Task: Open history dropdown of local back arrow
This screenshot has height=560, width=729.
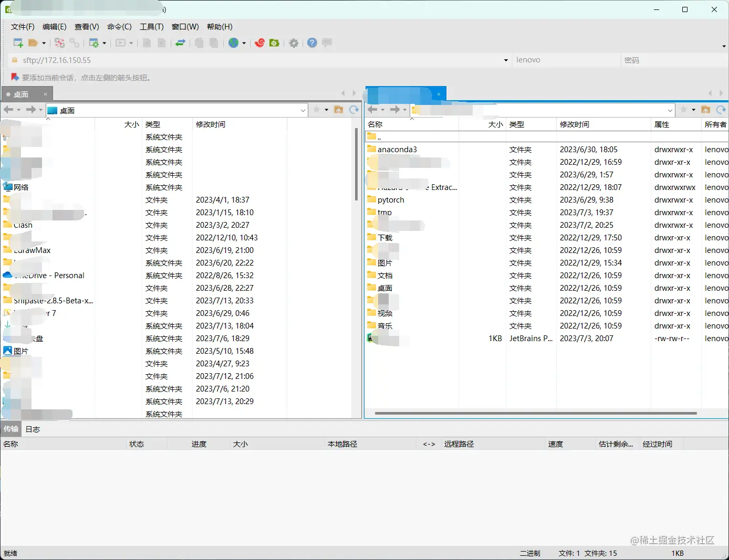Action: tap(18, 110)
